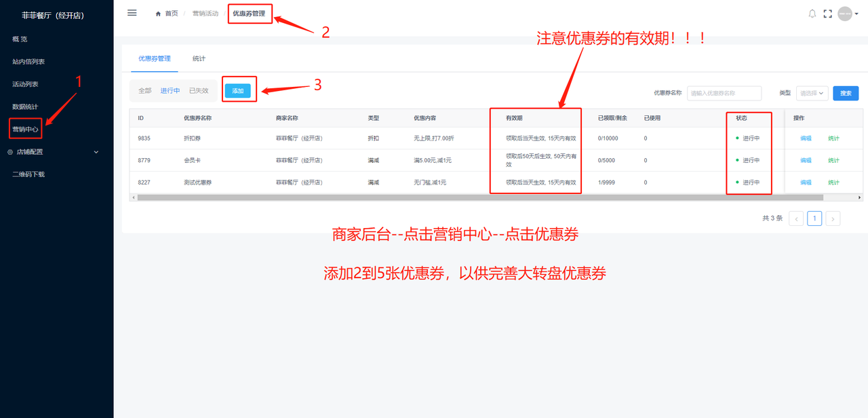This screenshot has width=868, height=418.
Task: Click the home icon in breadcrumb
Action: (159, 14)
